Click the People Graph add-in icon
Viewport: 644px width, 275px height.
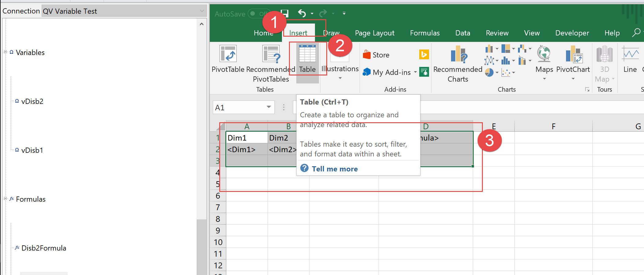tap(424, 72)
